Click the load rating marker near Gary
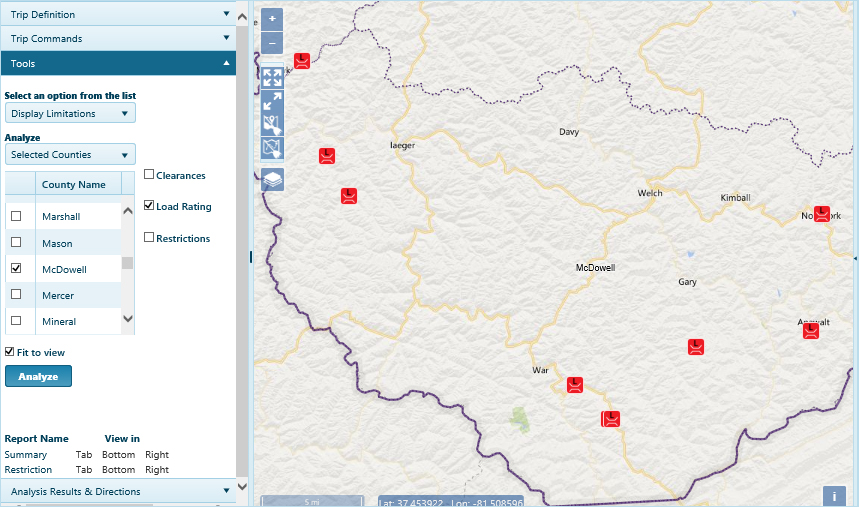This screenshot has height=507, width=859. [696, 347]
